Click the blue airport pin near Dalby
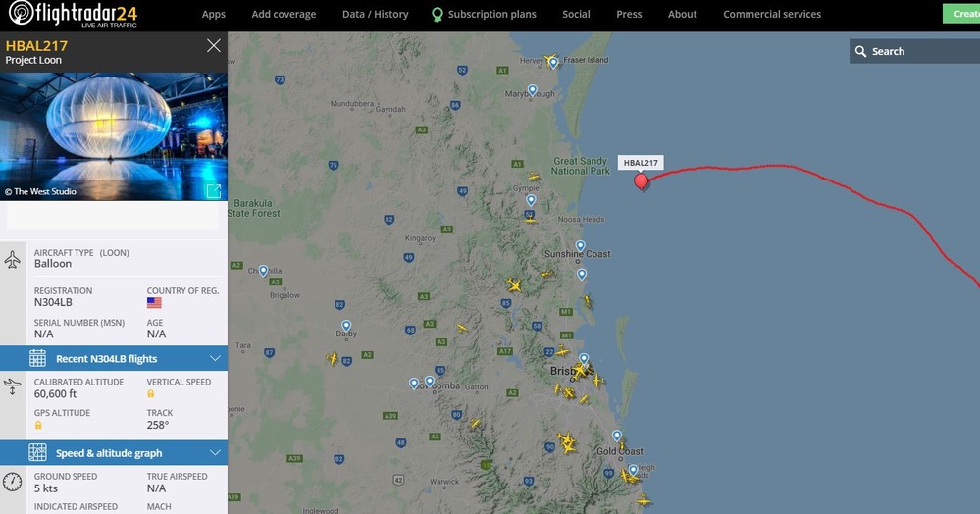The image size is (980, 514). tap(346, 326)
